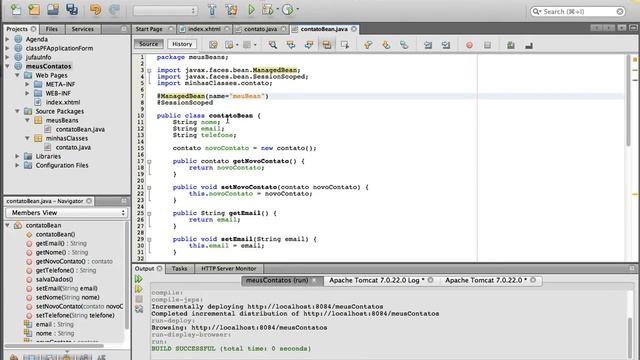This screenshot has width=640, height=360.
Task: Select contato.java under minhasClasses
Action: (73, 147)
